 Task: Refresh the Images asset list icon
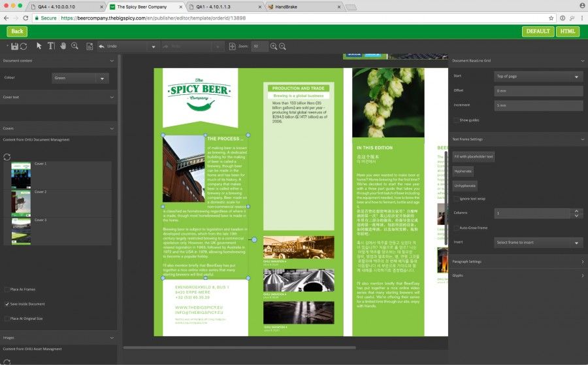click(7, 362)
